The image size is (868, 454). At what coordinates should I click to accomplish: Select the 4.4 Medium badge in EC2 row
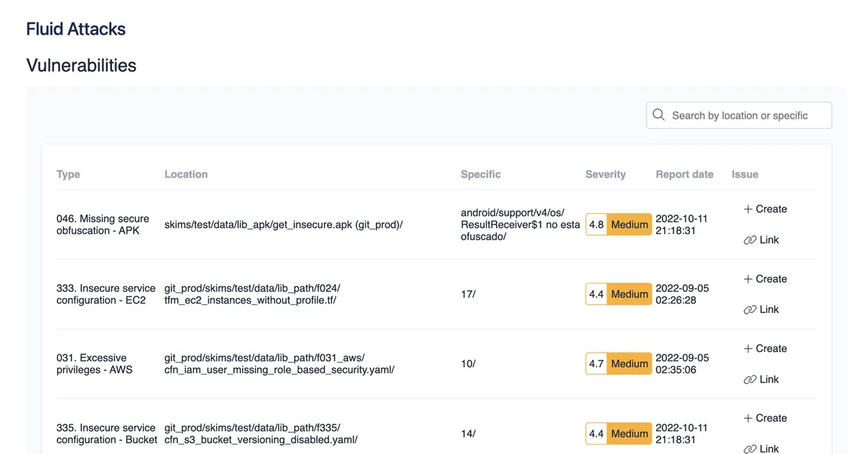pyautogui.click(x=618, y=294)
